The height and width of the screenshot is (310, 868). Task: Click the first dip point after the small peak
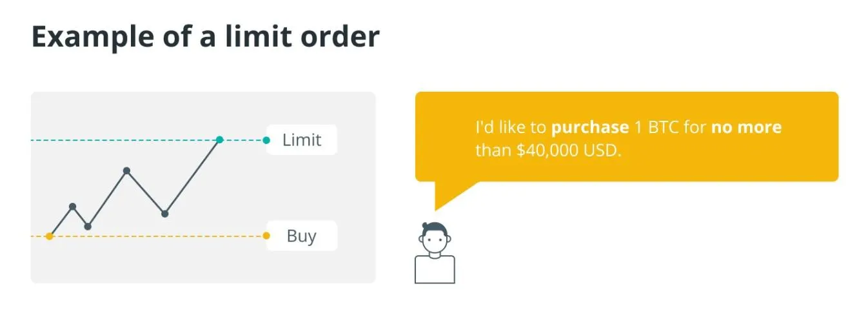click(88, 226)
